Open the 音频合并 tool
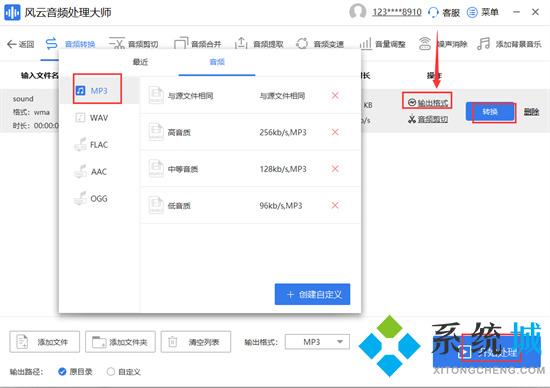Screen dimensions: 550x388 pos(197,44)
